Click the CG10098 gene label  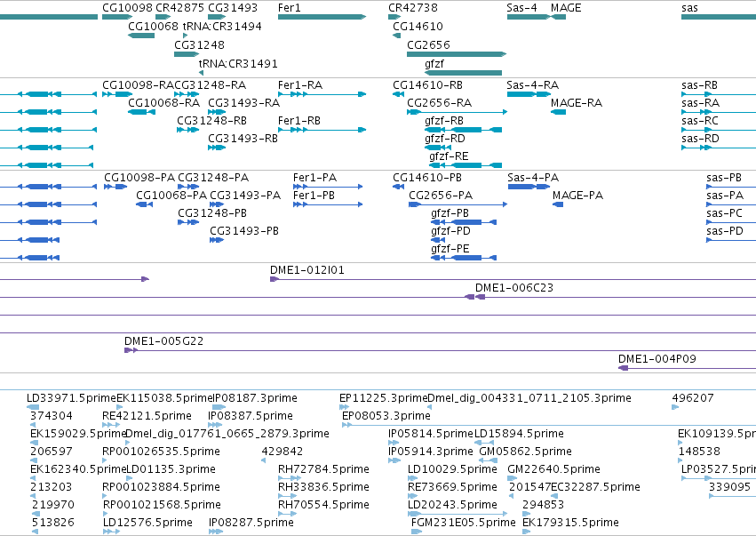tap(127, 8)
